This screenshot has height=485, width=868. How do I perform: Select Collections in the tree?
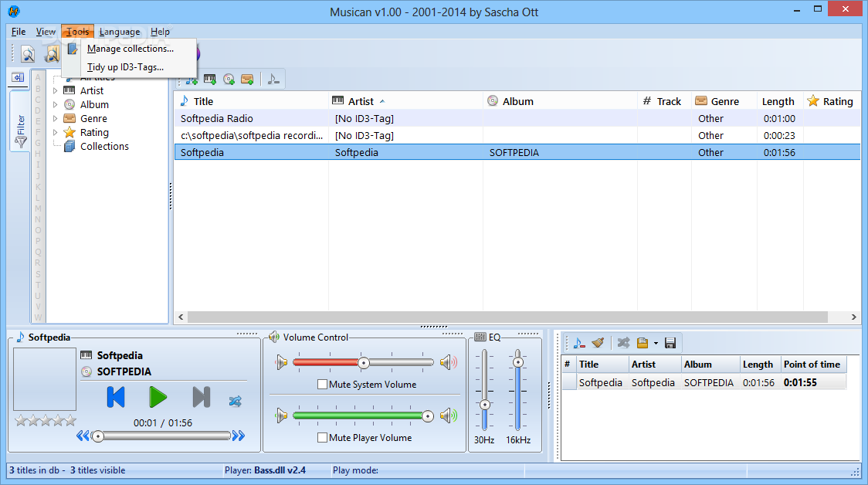coord(104,146)
